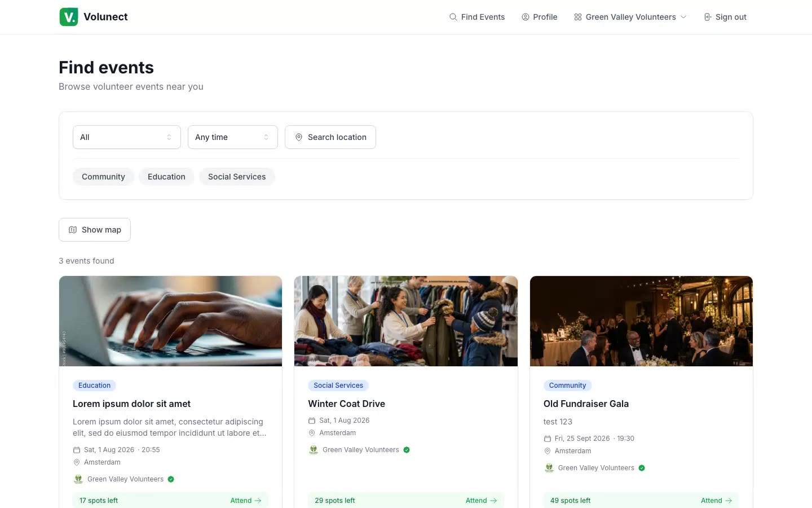Click organization avatar on Old Fundraiser Gala card
812x508 pixels.
pyautogui.click(x=549, y=468)
